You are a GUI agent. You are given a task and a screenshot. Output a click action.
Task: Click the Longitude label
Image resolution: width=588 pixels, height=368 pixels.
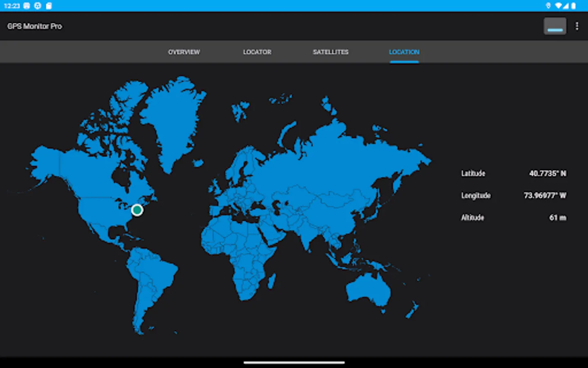(476, 195)
